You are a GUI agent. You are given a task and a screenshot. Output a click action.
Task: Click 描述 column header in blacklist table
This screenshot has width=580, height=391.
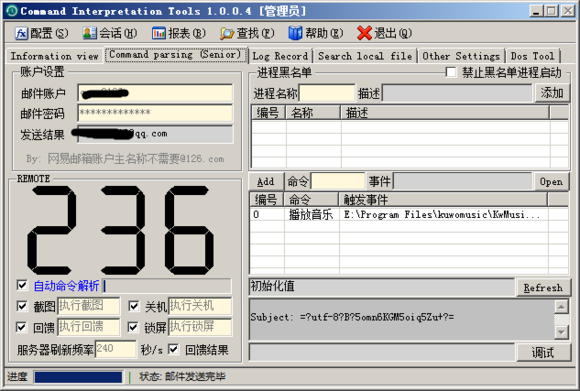coord(445,112)
